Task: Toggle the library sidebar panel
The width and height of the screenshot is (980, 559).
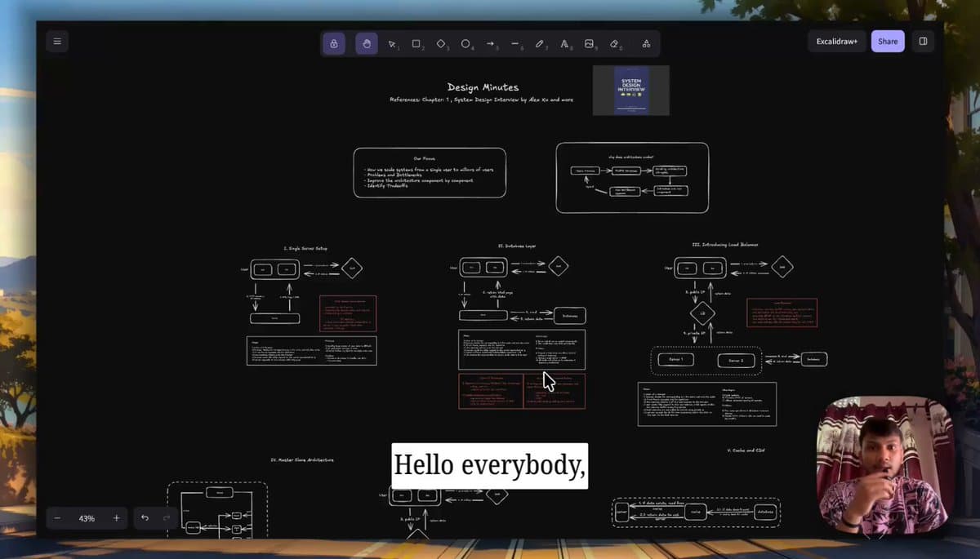Action: [x=923, y=42]
